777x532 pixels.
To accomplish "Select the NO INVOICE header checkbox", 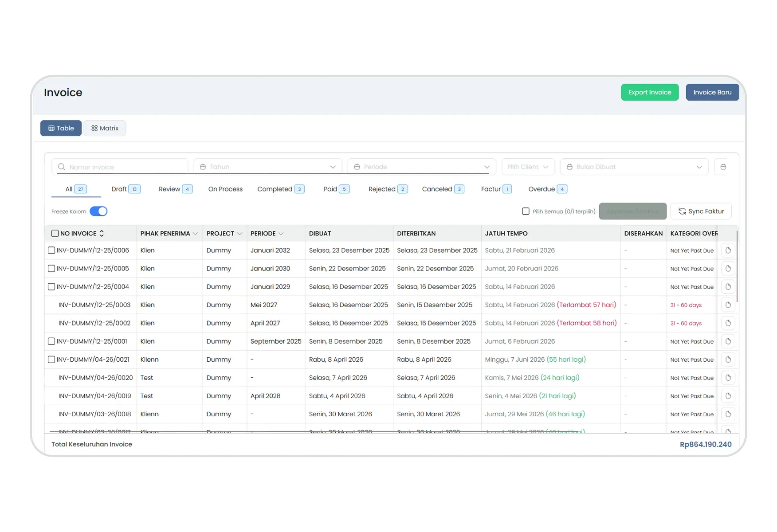I will tap(55, 234).
